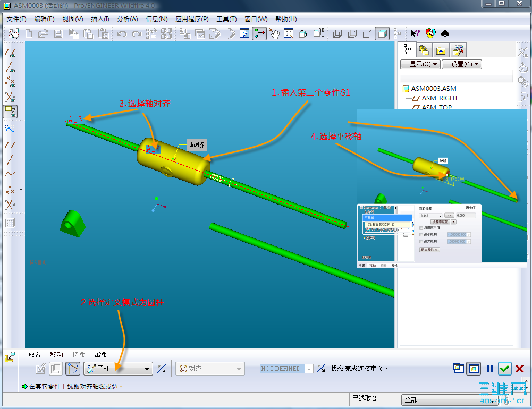Image resolution: width=532 pixels, height=409 pixels.
Task: Create a new file with the New icon
Action: click(29, 33)
